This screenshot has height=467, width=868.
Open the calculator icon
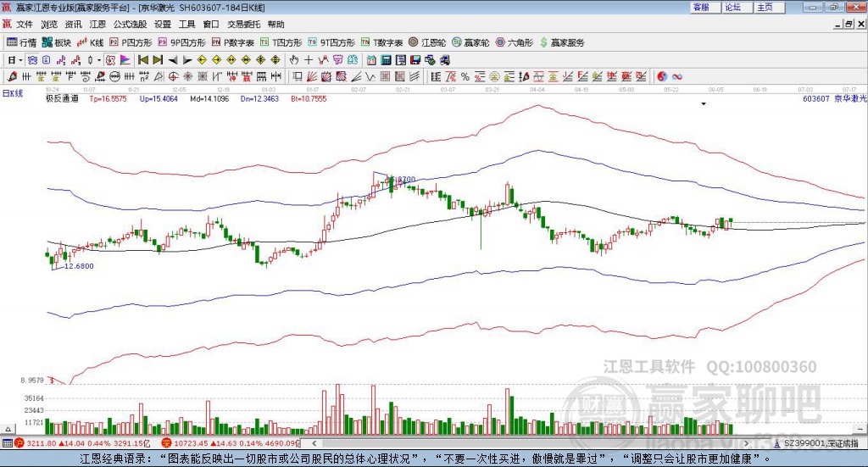point(386,60)
